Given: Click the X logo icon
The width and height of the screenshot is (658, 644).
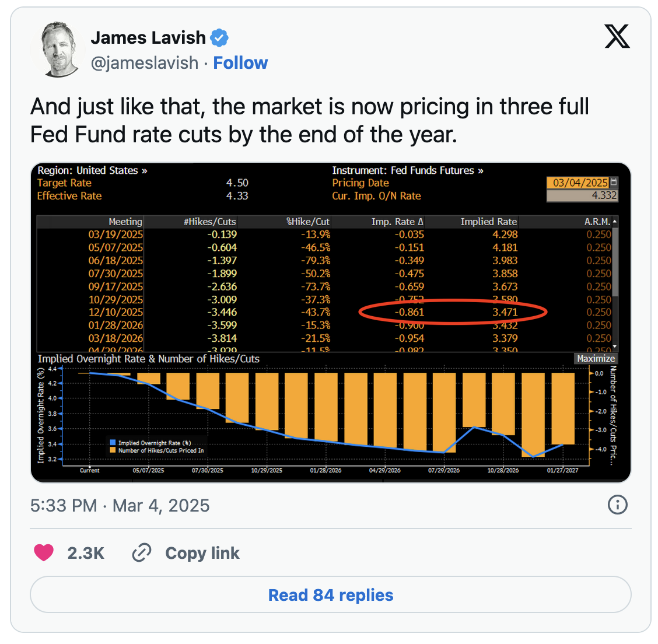Looking at the screenshot, I should (617, 37).
